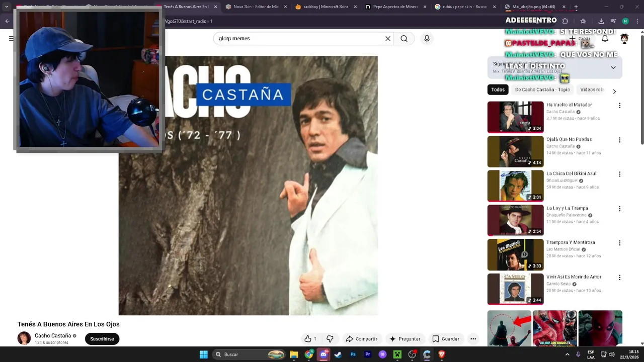The height and width of the screenshot is (362, 644).
Task: Open the YouTube account avatar menu
Action: 624,39
